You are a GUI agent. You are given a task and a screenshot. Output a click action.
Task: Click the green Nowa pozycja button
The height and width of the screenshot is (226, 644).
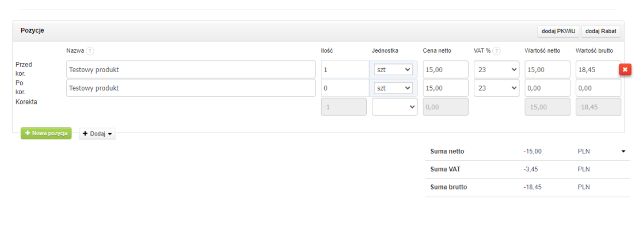pyautogui.click(x=46, y=133)
